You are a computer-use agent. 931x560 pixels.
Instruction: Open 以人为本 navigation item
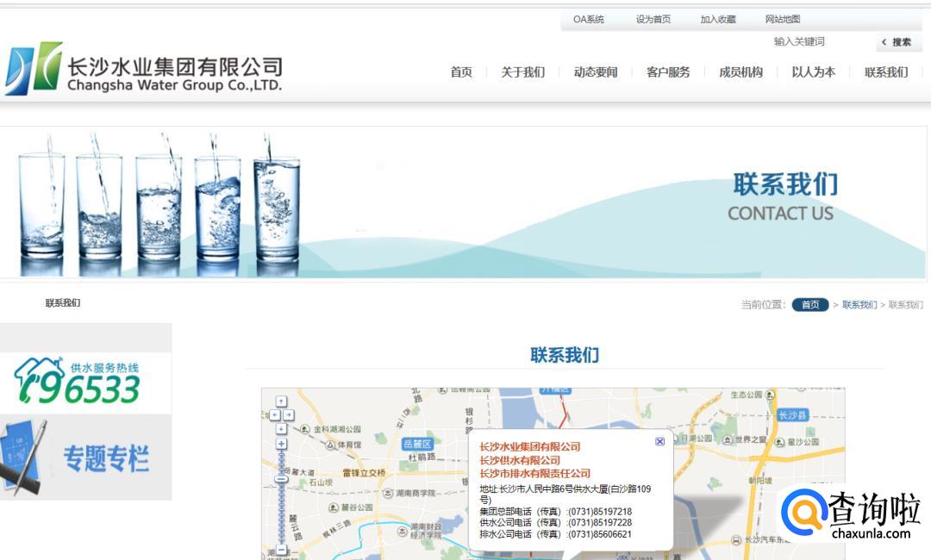point(814,72)
